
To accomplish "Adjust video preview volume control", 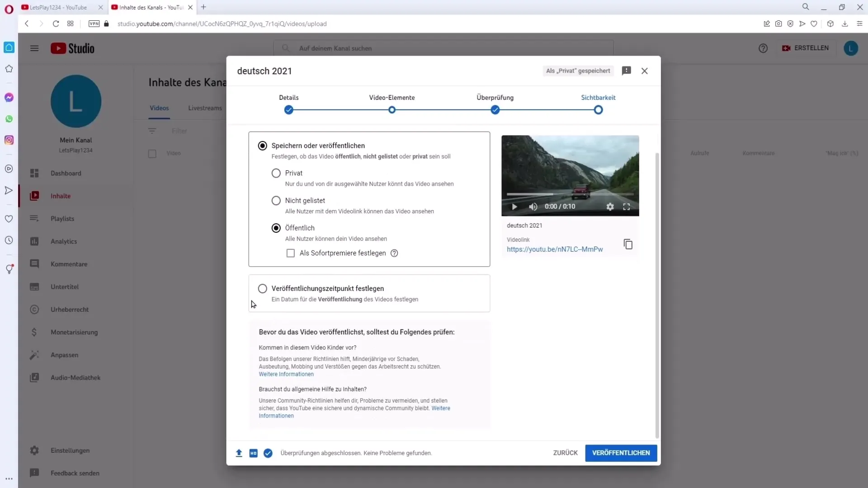I will click(533, 206).
